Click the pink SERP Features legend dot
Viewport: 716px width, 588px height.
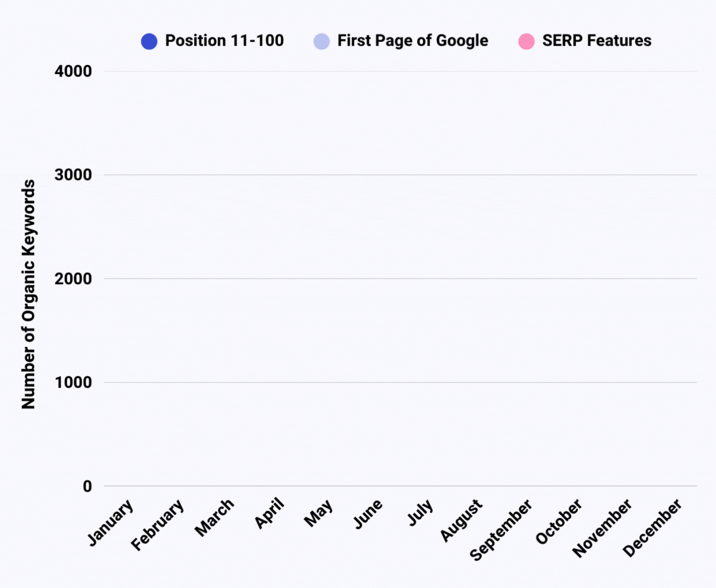tap(526, 41)
